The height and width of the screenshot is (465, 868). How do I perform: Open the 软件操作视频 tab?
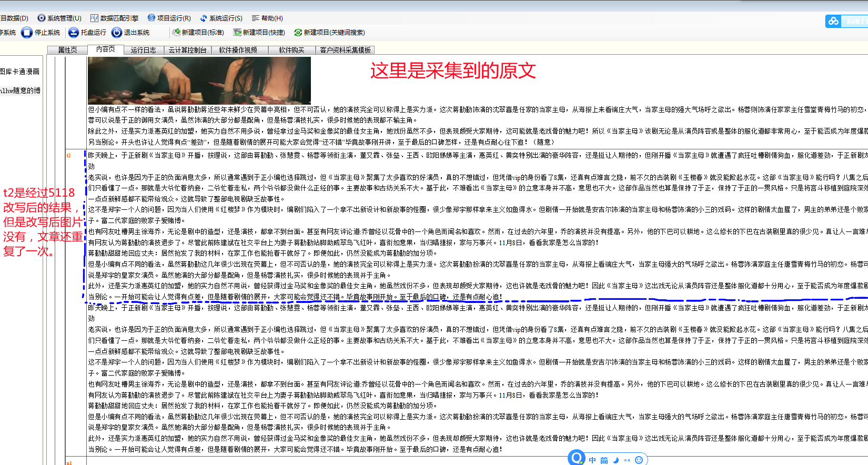coord(238,50)
